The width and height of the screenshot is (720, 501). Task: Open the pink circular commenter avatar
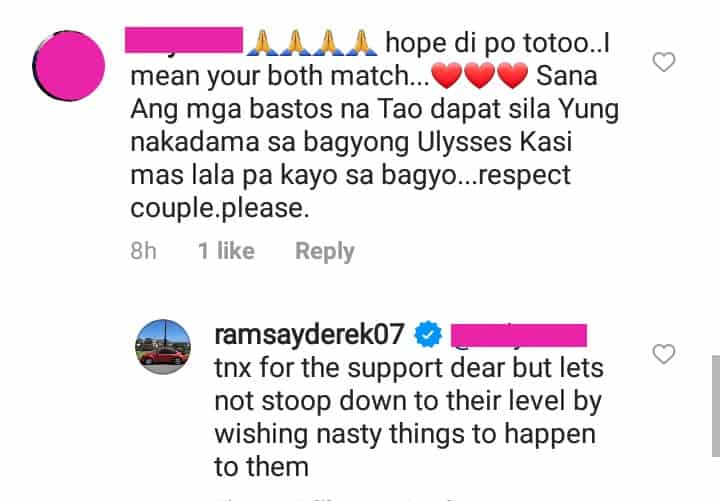[x=69, y=66]
